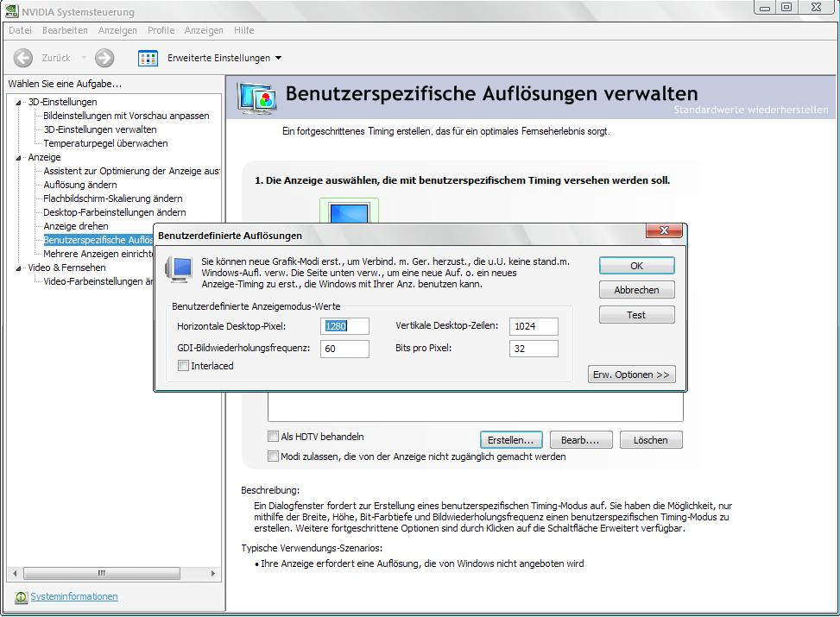The height and width of the screenshot is (617, 840).
Task: Open the Profile menu
Action: (x=161, y=30)
